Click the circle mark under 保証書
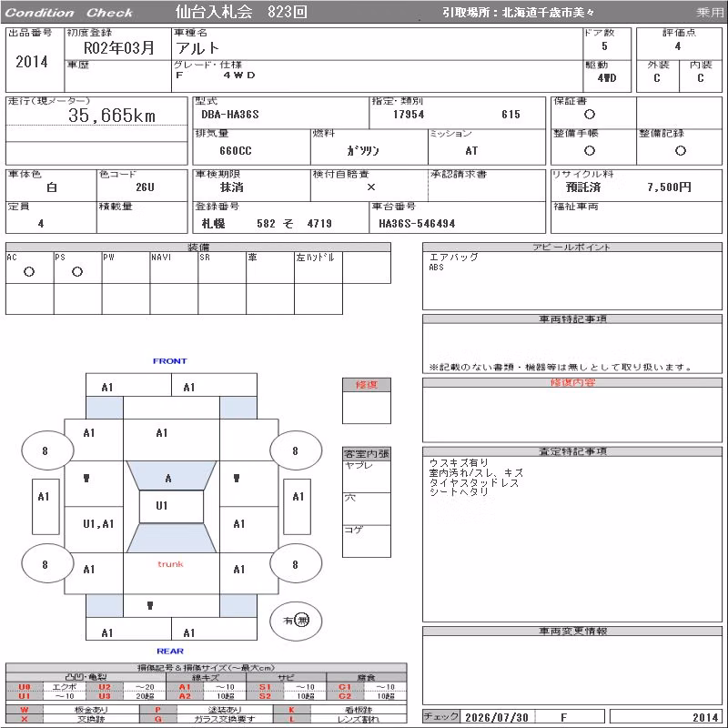This screenshot has width=728, height=728. 589,115
